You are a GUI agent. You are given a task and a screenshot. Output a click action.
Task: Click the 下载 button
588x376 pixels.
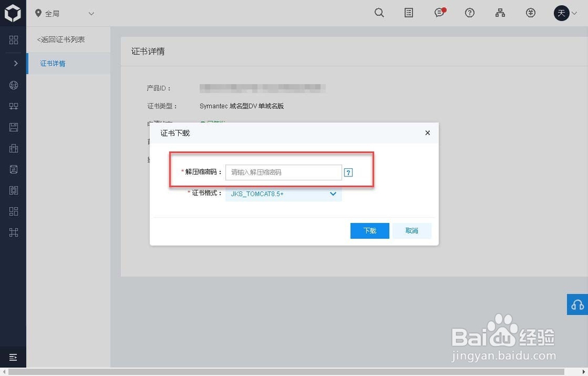click(370, 231)
